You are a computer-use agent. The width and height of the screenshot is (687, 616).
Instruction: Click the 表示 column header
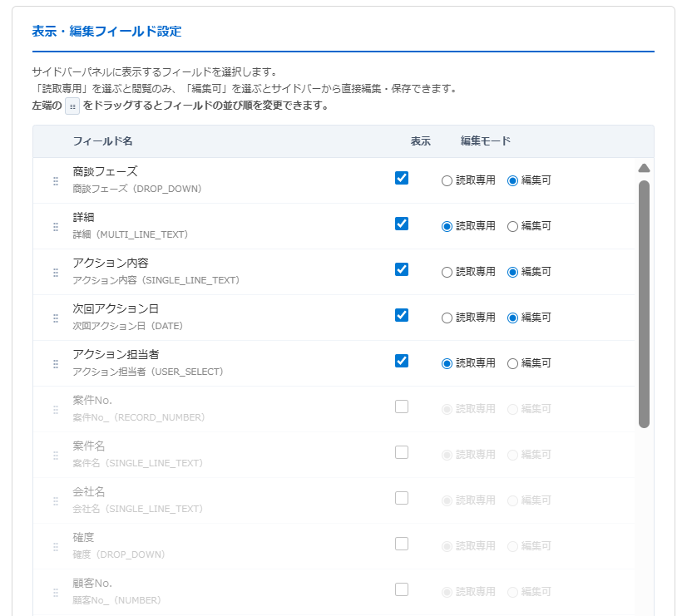[x=421, y=141]
